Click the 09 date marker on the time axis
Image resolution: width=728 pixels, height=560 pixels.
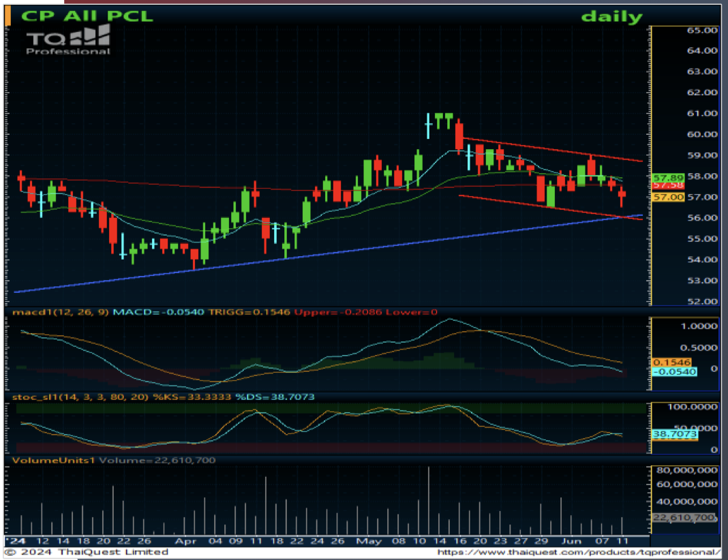pos(236,541)
